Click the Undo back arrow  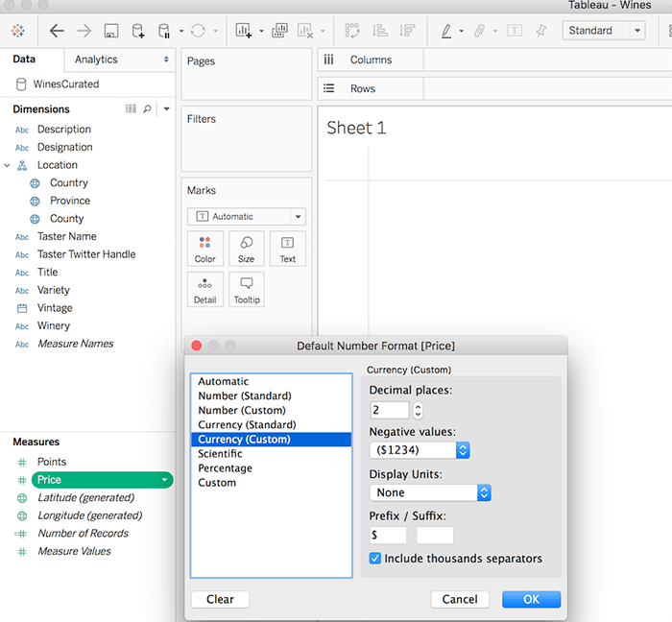57,31
